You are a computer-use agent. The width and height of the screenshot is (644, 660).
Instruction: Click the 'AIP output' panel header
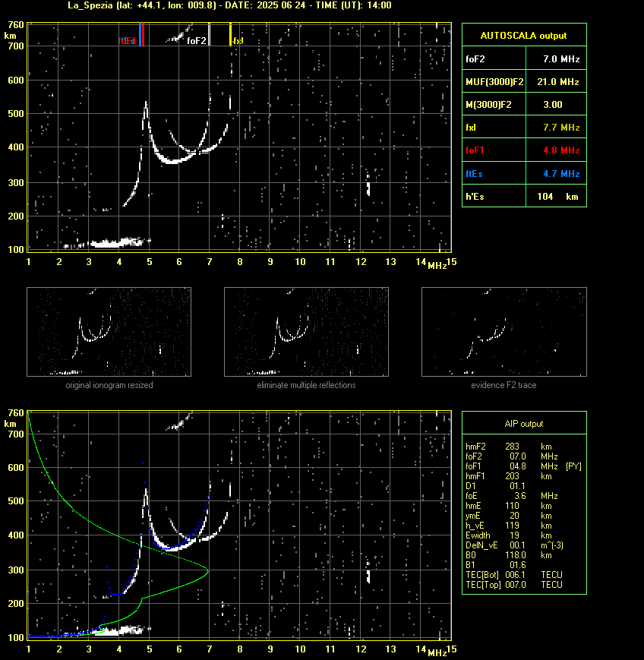pyautogui.click(x=524, y=424)
